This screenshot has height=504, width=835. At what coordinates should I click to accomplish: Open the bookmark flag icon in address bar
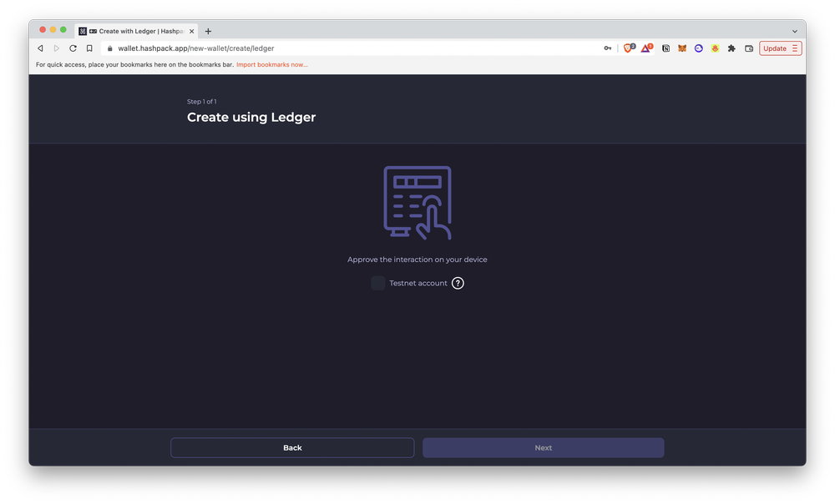tap(89, 48)
